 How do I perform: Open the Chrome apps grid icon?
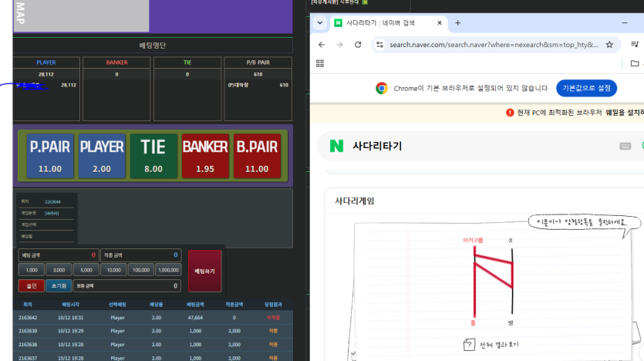tap(320, 63)
